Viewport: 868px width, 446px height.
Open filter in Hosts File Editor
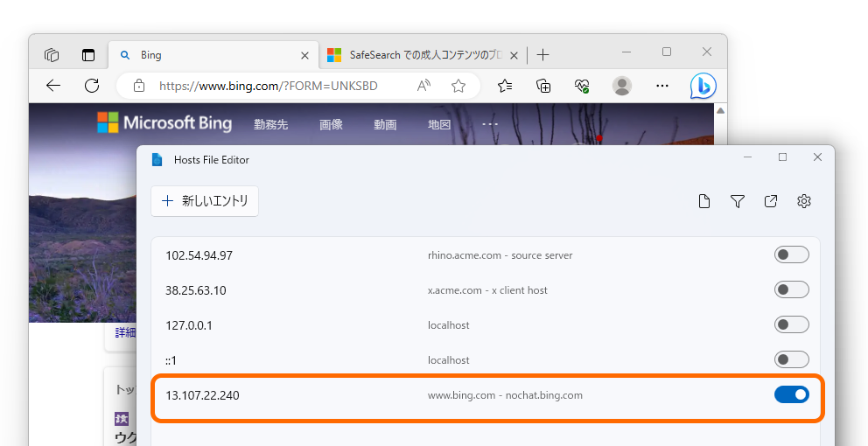[x=737, y=201]
